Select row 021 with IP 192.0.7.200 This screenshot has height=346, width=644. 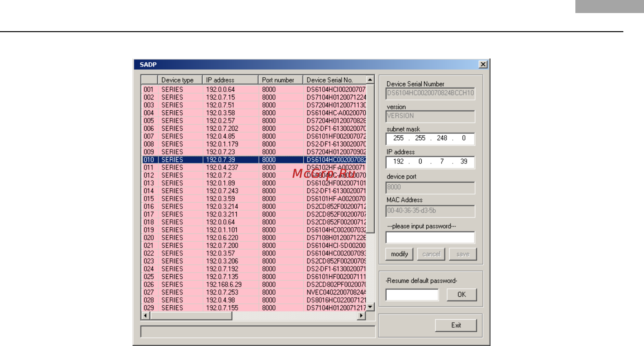pyautogui.click(x=254, y=245)
